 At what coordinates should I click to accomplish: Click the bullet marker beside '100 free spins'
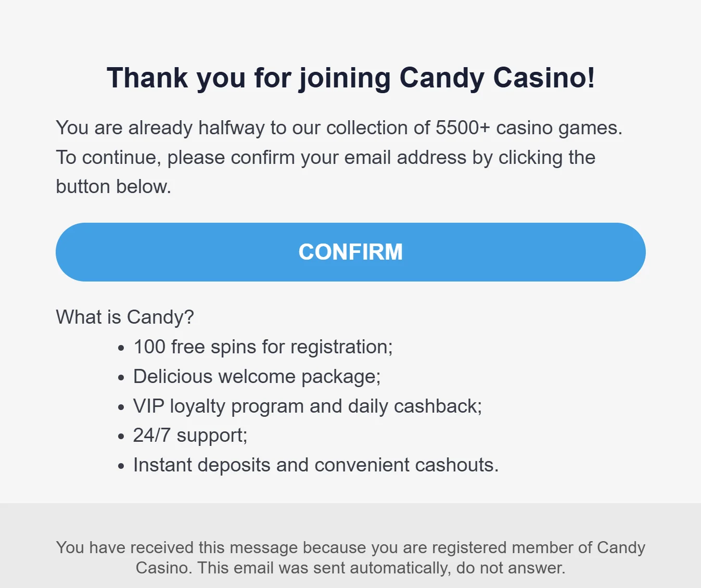pos(121,347)
